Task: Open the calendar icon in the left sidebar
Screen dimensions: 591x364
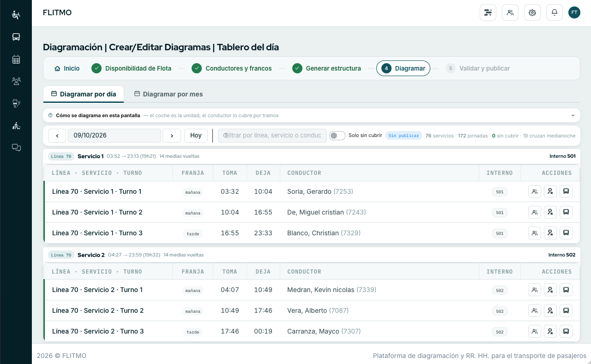Action: [16, 59]
